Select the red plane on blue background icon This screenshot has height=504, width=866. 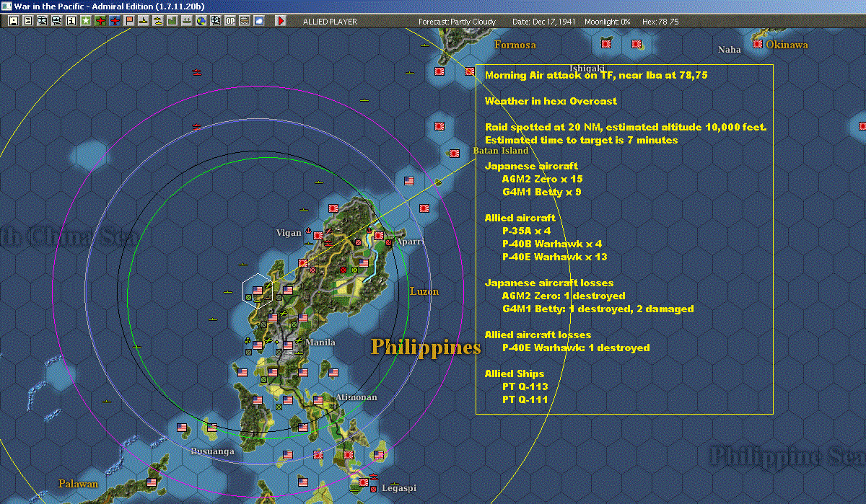click(x=115, y=21)
